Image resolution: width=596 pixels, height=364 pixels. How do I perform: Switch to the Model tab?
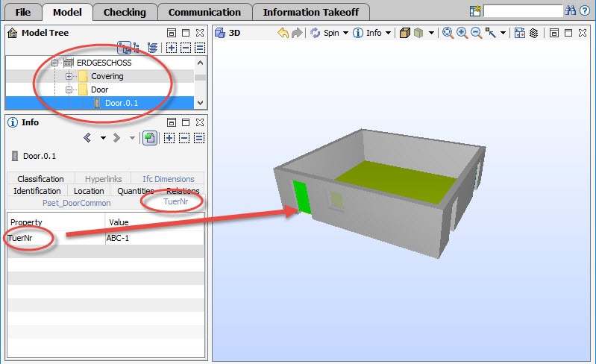[67, 12]
